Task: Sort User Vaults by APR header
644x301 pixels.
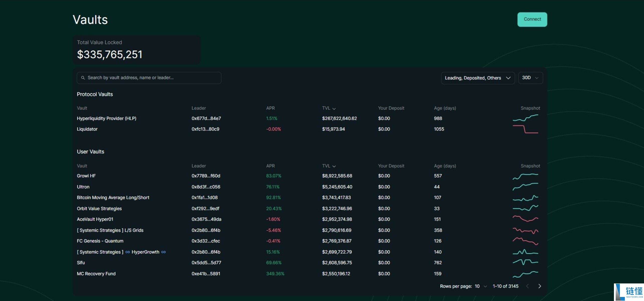Action: (x=270, y=166)
